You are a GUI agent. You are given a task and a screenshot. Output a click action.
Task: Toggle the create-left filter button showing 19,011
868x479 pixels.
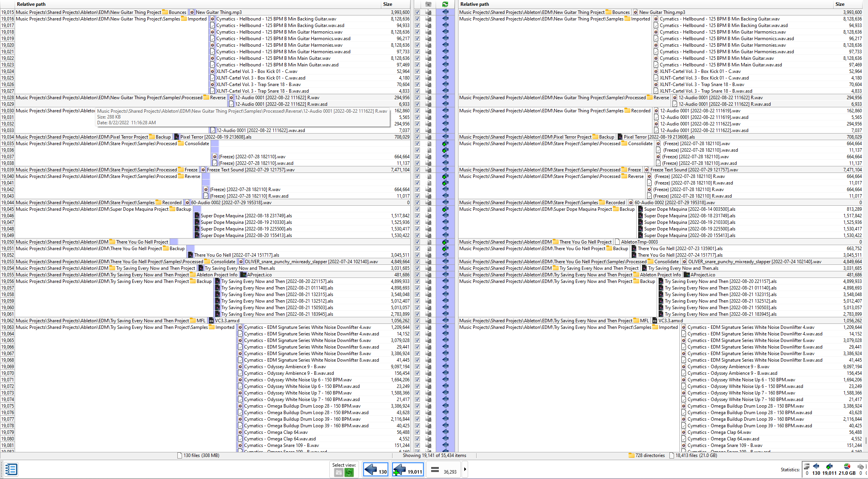coord(408,469)
